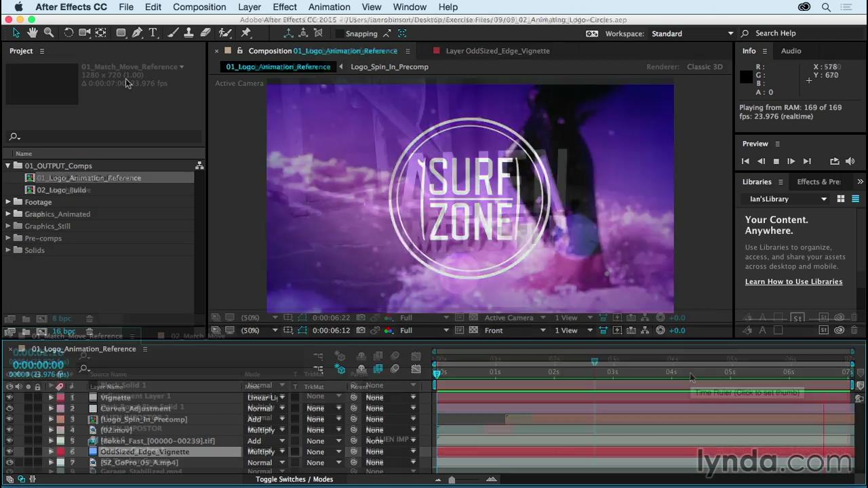Choose the Local Axis Mode icon
This screenshot has height=488, width=868.
click(x=288, y=33)
